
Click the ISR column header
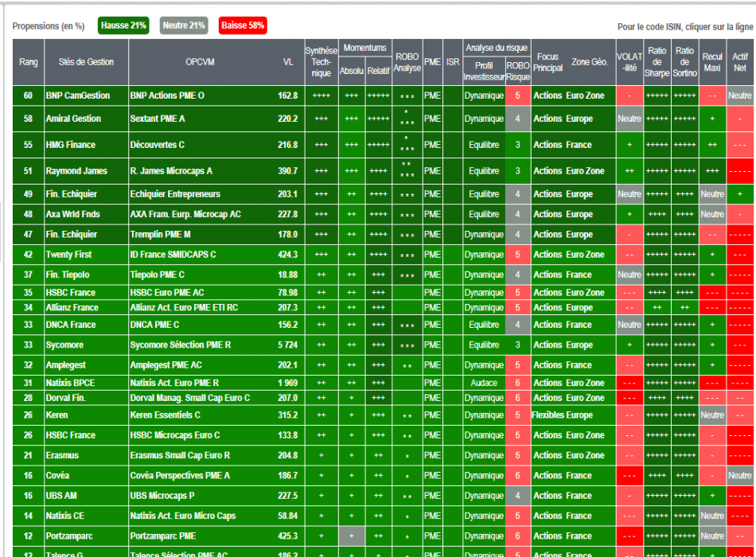[453, 62]
